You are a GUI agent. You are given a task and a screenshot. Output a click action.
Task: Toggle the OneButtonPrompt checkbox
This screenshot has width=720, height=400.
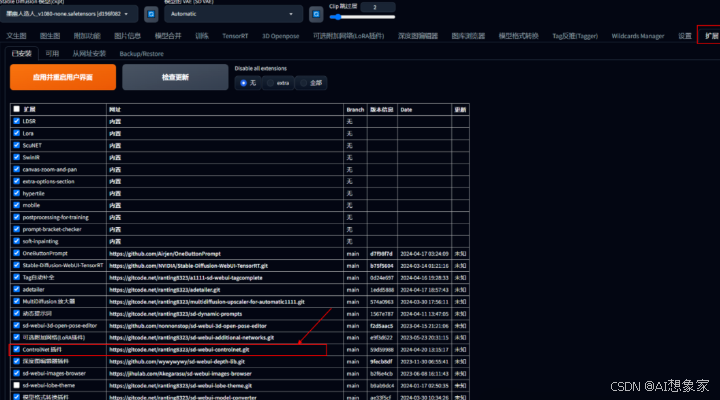click(x=17, y=253)
